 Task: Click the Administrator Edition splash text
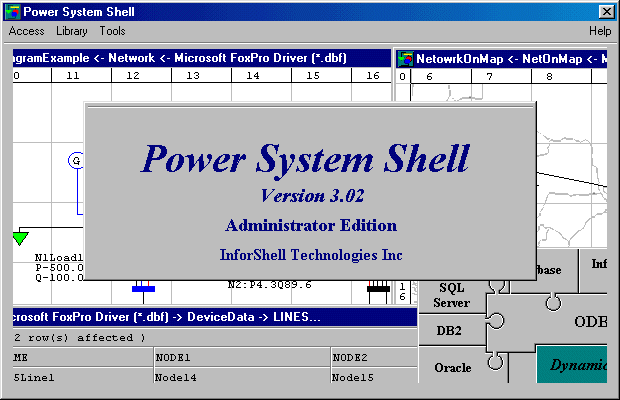[x=311, y=225]
